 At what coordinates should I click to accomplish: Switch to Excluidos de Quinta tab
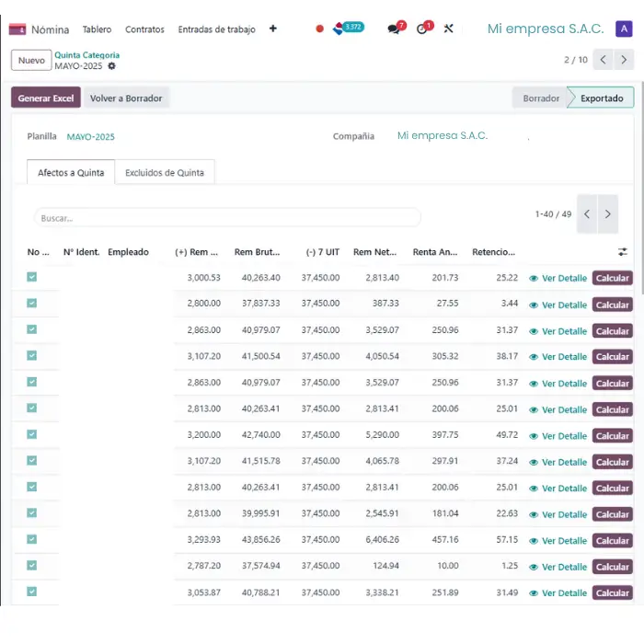pos(165,173)
